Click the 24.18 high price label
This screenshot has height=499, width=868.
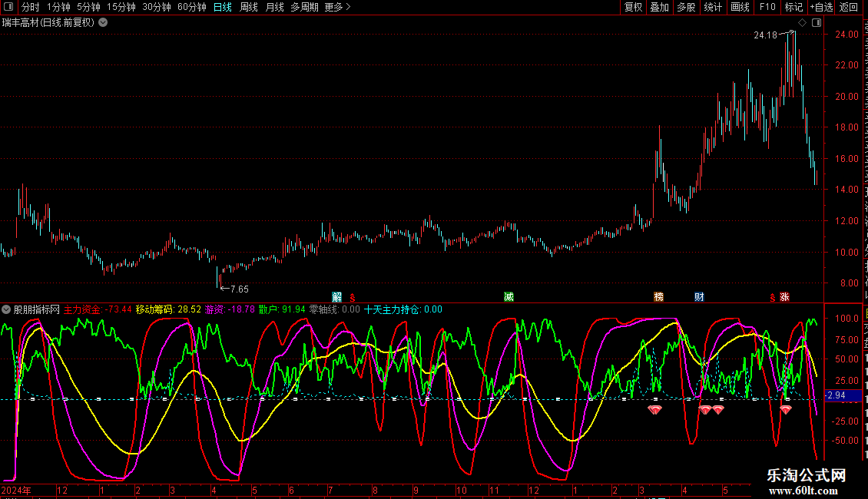[x=766, y=35]
